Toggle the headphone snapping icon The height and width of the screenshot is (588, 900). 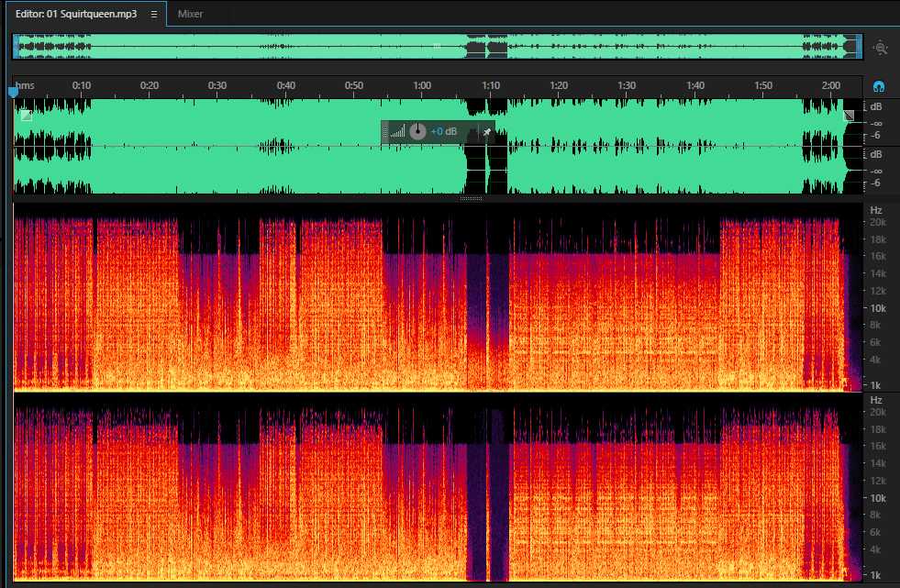click(x=879, y=86)
